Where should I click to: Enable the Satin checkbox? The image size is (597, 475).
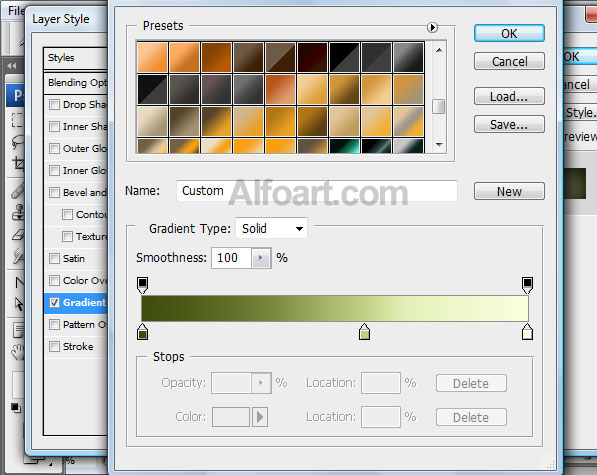point(54,258)
